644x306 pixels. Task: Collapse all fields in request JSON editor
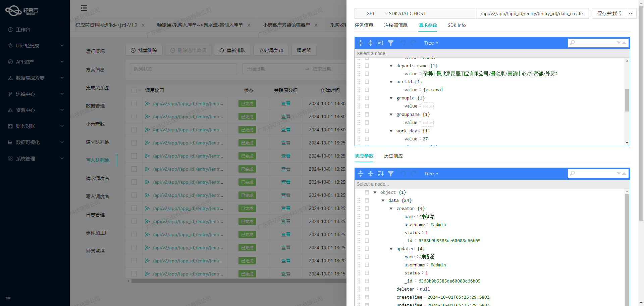pyautogui.click(x=371, y=43)
